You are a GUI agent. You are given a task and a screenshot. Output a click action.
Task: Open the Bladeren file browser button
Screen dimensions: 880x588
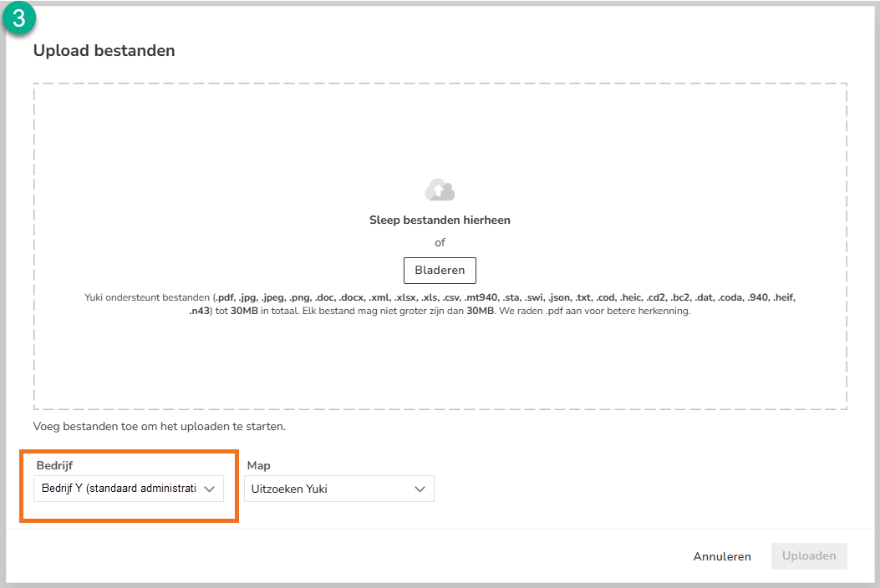[x=440, y=271]
